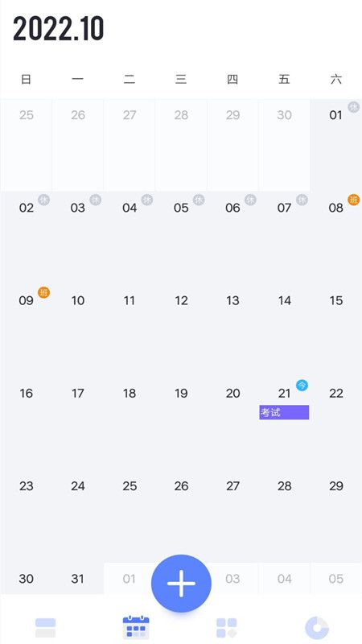Select October 31 in the calendar
The height and width of the screenshot is (644, 362).
tap(77, 579)
